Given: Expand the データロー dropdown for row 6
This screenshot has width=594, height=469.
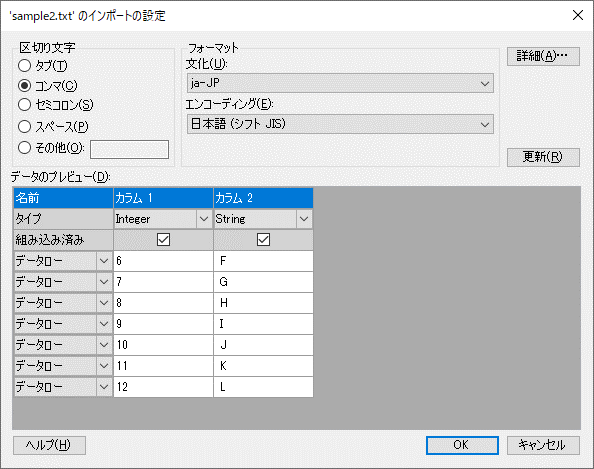Looking at the screenshot, I should 104,261.
